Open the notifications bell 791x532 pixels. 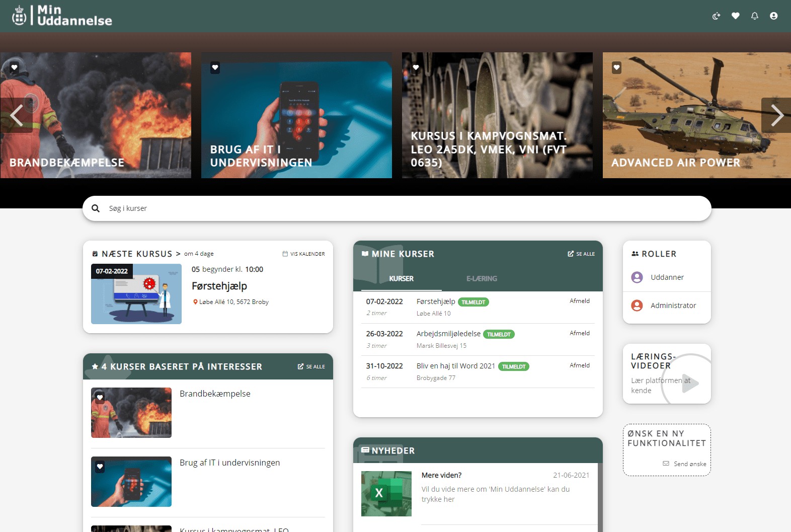754,16
